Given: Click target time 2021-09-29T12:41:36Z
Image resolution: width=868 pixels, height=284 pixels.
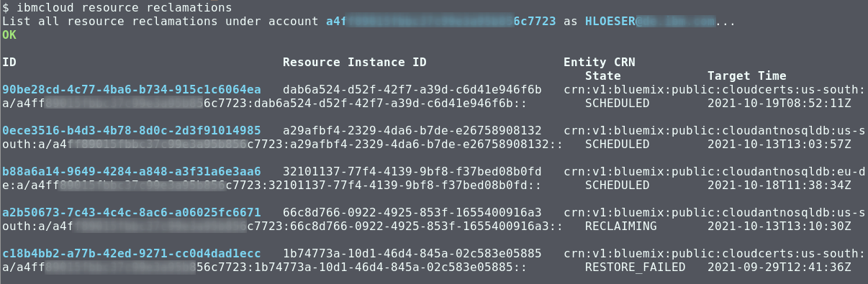Looking at the screenshot, I should [x=779, y=267].
